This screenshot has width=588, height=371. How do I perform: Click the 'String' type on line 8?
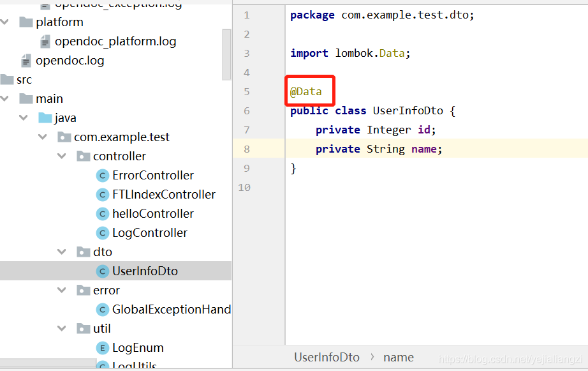(386, 149)
